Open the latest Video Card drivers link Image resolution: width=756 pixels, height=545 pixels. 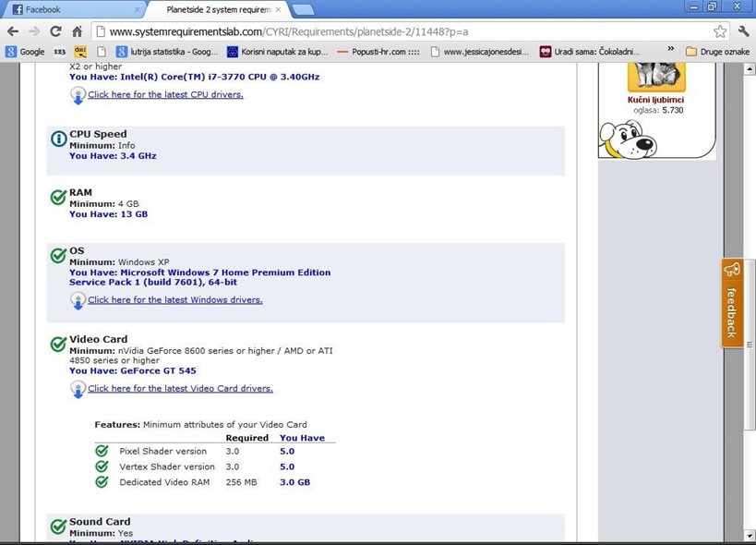[x=180, y=389]
